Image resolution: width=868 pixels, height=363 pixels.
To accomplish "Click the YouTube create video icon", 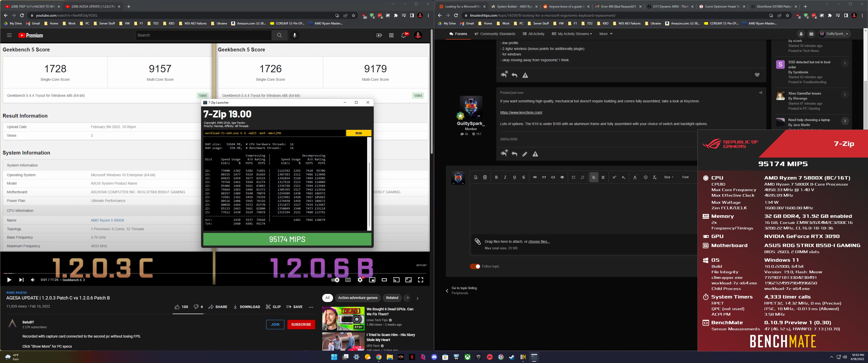I will pos(379,35).
